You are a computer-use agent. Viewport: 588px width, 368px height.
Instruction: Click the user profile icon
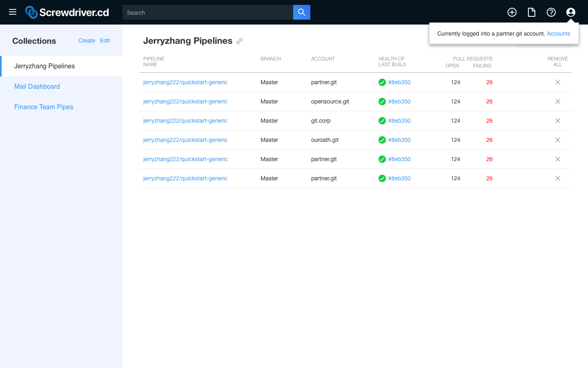tap(571, 12)
